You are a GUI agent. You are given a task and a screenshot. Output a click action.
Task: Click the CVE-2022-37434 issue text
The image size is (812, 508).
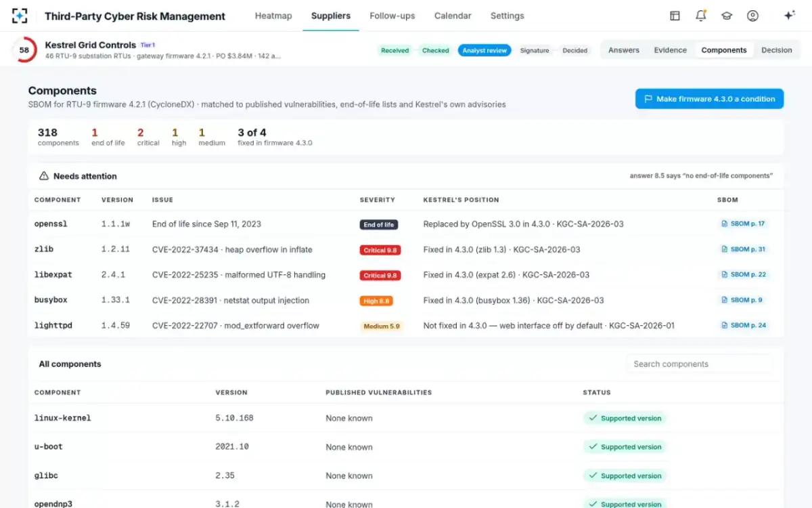click(232, 249)
